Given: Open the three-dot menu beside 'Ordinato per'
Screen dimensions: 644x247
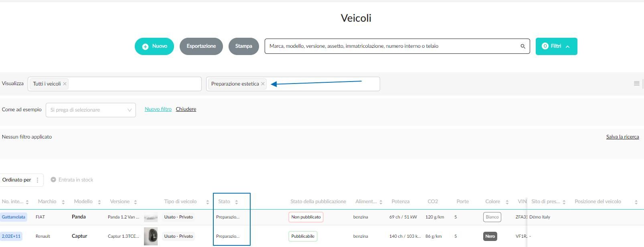Looking at the screenshot, I should [38, 180].
